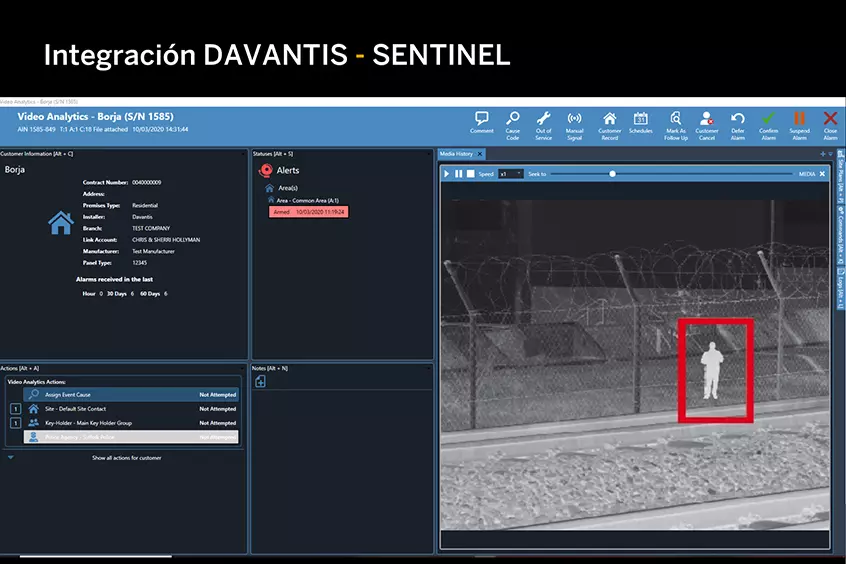
Task: Open the Customer Record house icon
Action: [610, 118]
